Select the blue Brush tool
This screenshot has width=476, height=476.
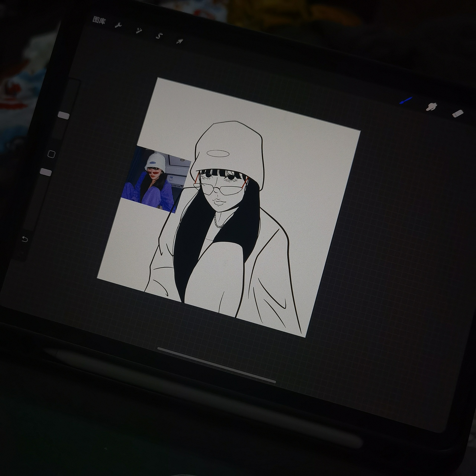click(x=406, y=100)
